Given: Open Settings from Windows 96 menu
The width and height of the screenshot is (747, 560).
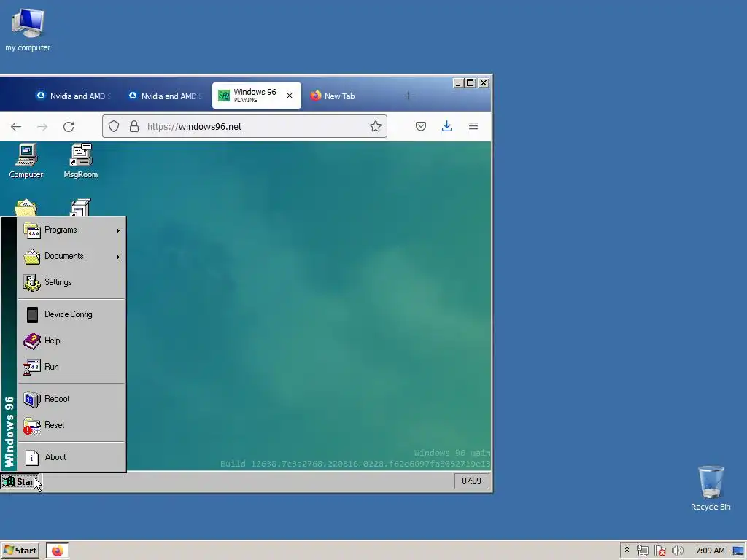Looking at the screenshot, I should pos(72,282).
